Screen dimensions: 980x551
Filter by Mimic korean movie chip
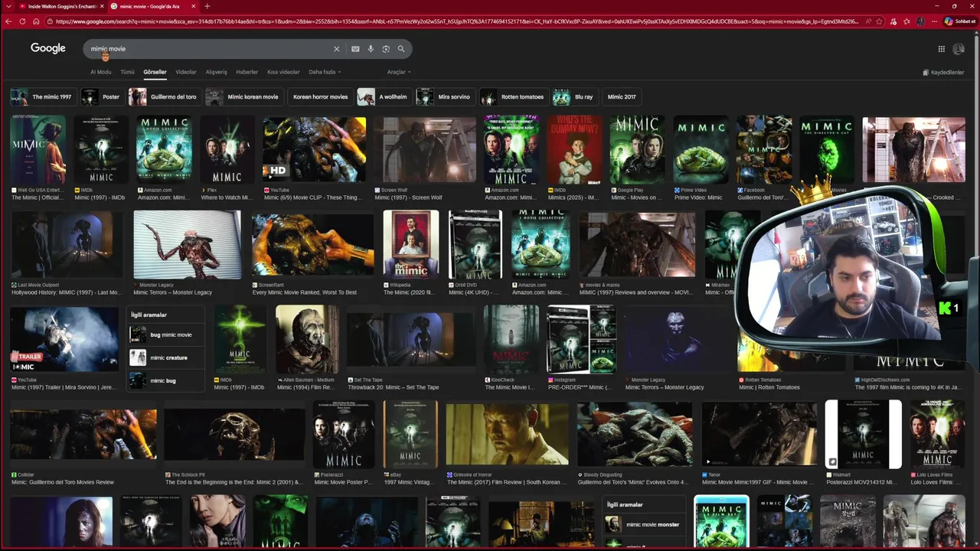(243, 97)
